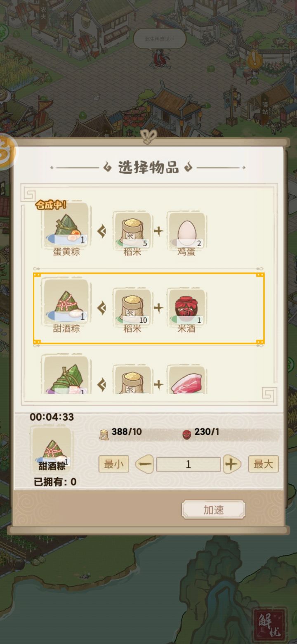Tap the rice sack stock 388/10 icon
The width and height of the screenshot is (297, 644).
point(104,434)
